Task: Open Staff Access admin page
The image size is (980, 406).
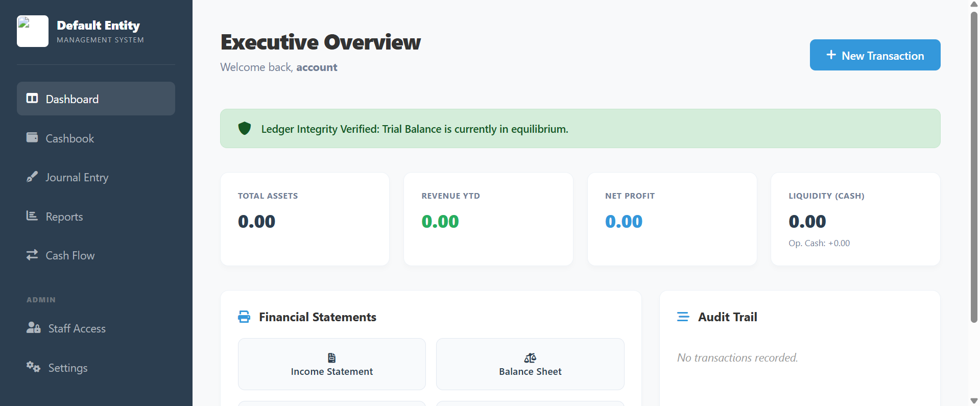Action: [x=96, y=328]
